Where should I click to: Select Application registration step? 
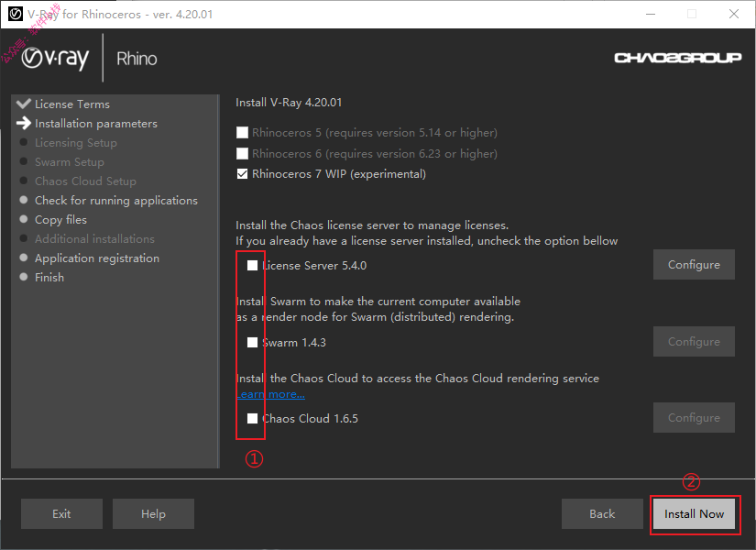pos(97,258)
